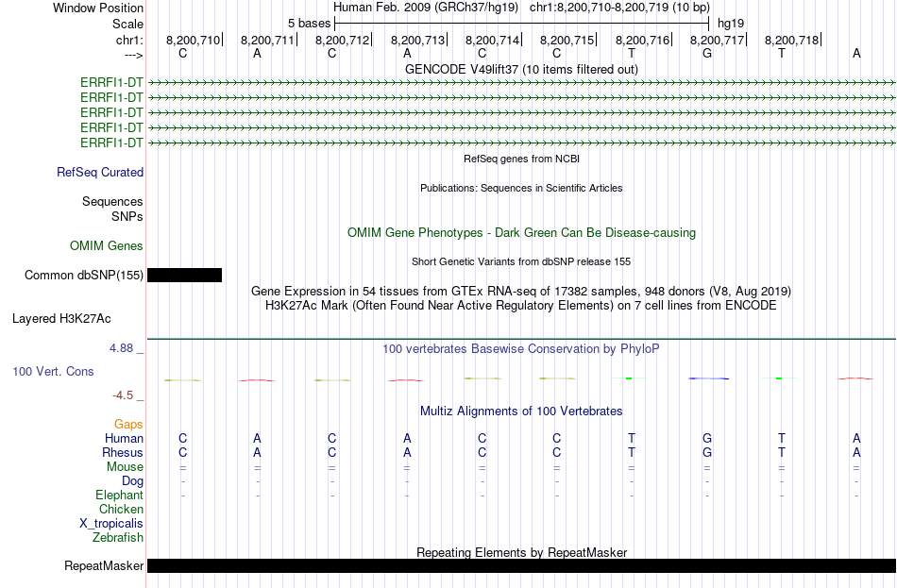Click the Zebrafish species label
Viewport: 897px width, 588px height.
coord(118,538)
